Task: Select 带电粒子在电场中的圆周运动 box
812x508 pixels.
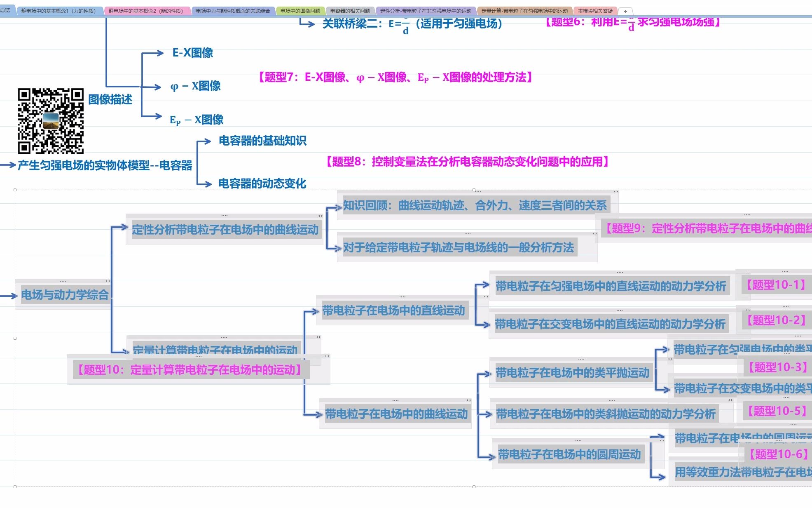Action: coord(569,454)
